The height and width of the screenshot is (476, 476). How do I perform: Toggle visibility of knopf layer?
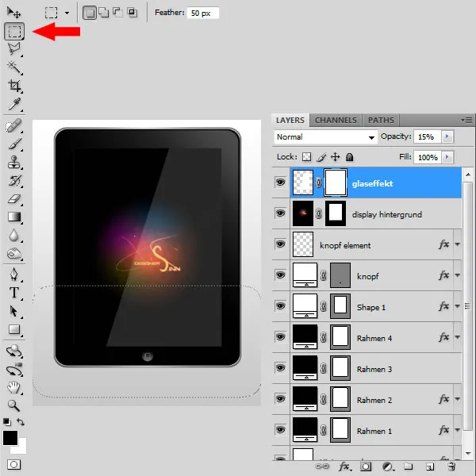[280, 275]
